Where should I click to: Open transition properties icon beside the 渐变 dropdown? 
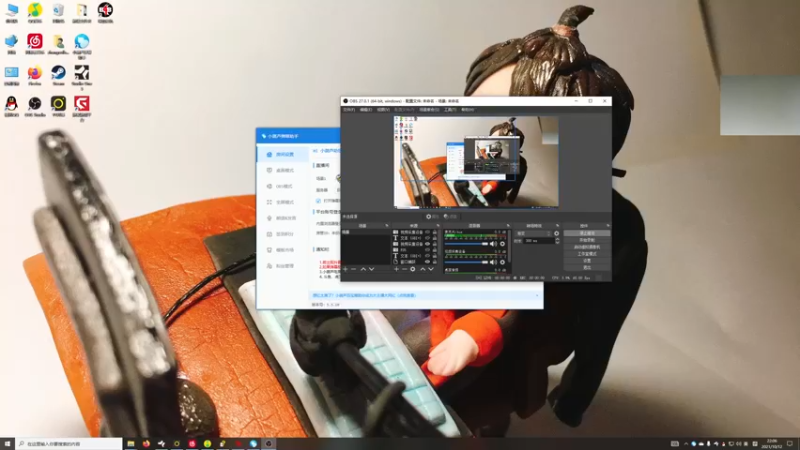(x=556, y=233)
